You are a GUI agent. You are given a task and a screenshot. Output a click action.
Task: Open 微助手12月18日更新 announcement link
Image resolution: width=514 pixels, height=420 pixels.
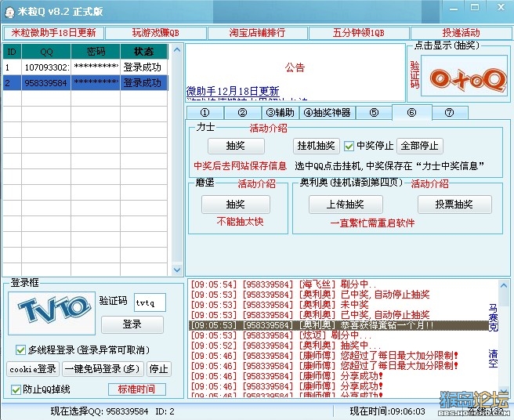233,91
